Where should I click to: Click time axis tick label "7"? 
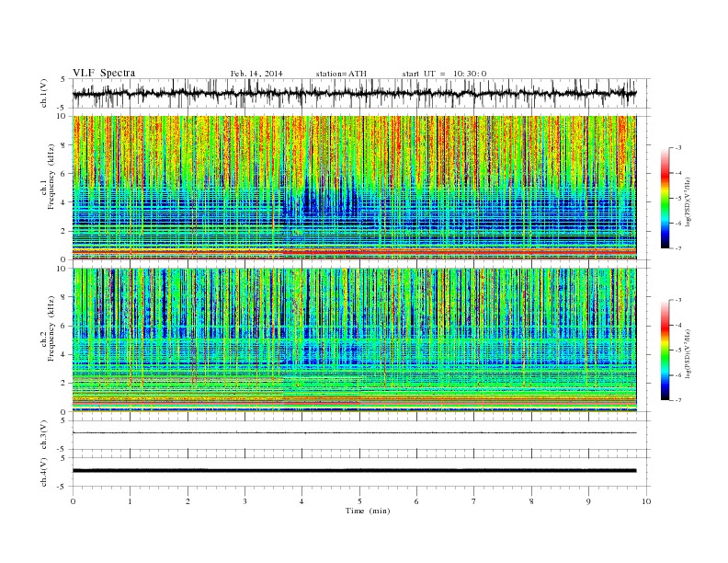474,501
